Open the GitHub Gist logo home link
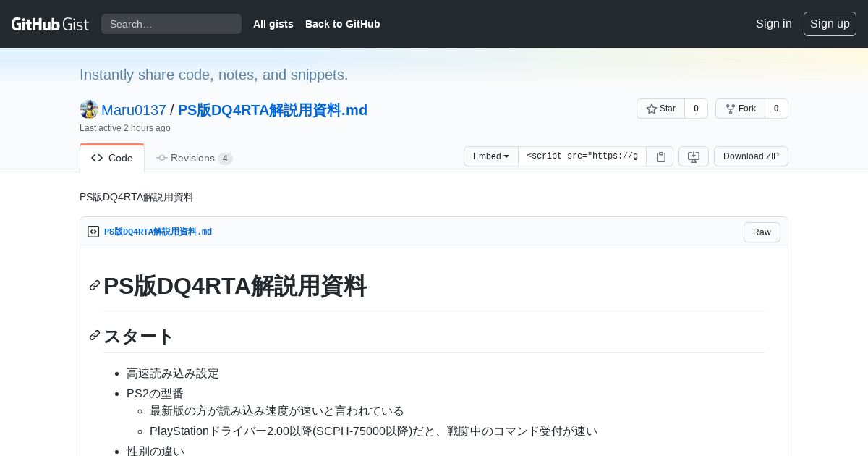868x456 pixels. 50,24
